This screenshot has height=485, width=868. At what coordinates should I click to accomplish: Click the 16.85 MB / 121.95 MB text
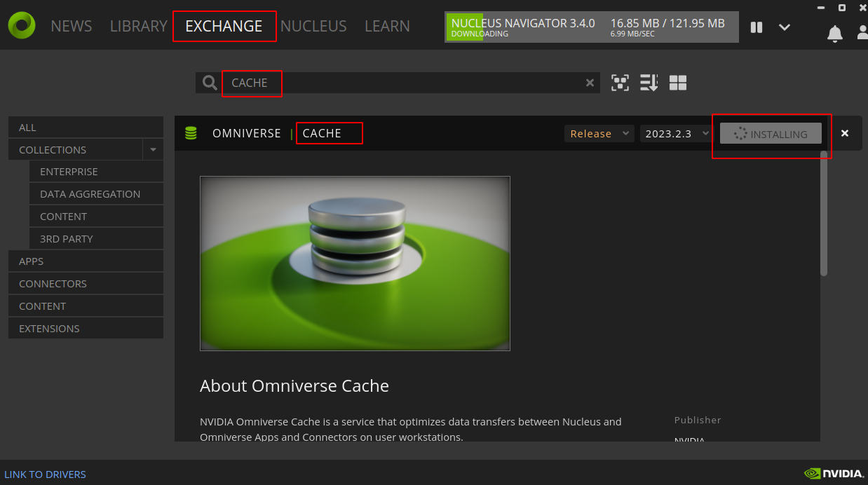pos(667,23)
